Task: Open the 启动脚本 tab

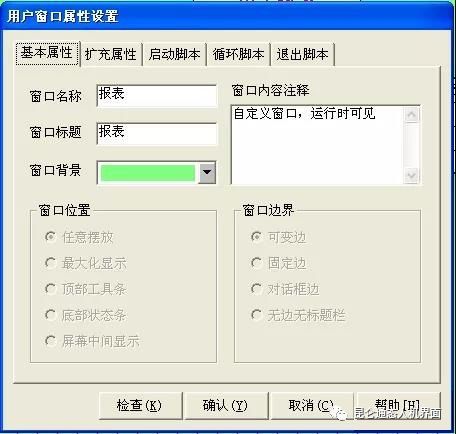Action: 174,54
